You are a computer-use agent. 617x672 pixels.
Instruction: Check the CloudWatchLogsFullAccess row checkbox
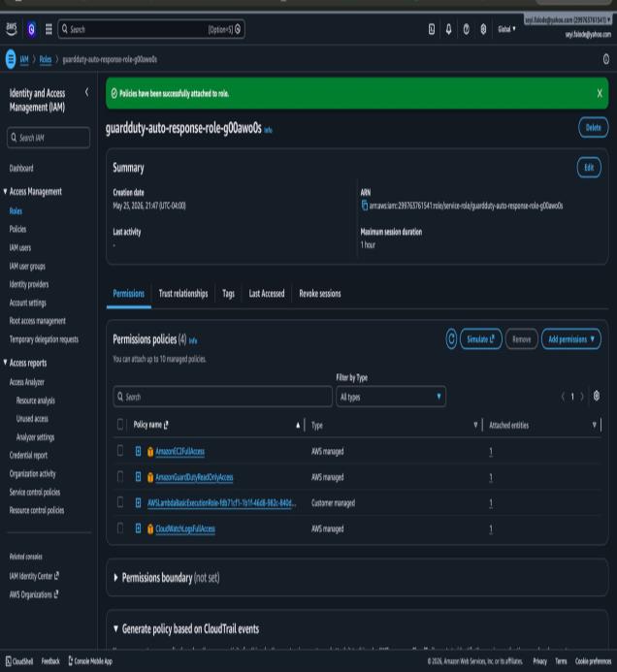[120, 528]
